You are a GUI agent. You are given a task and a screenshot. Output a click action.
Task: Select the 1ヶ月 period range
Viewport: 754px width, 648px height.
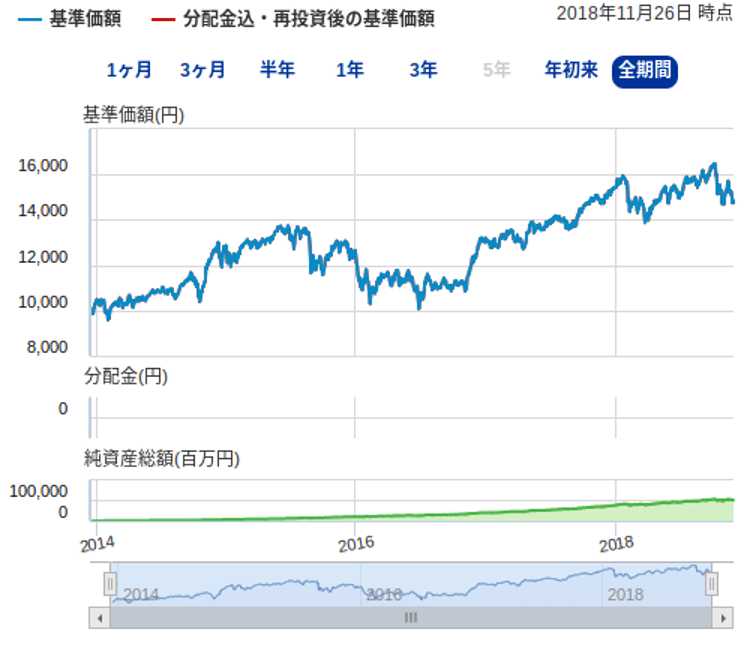click(130, 70)
